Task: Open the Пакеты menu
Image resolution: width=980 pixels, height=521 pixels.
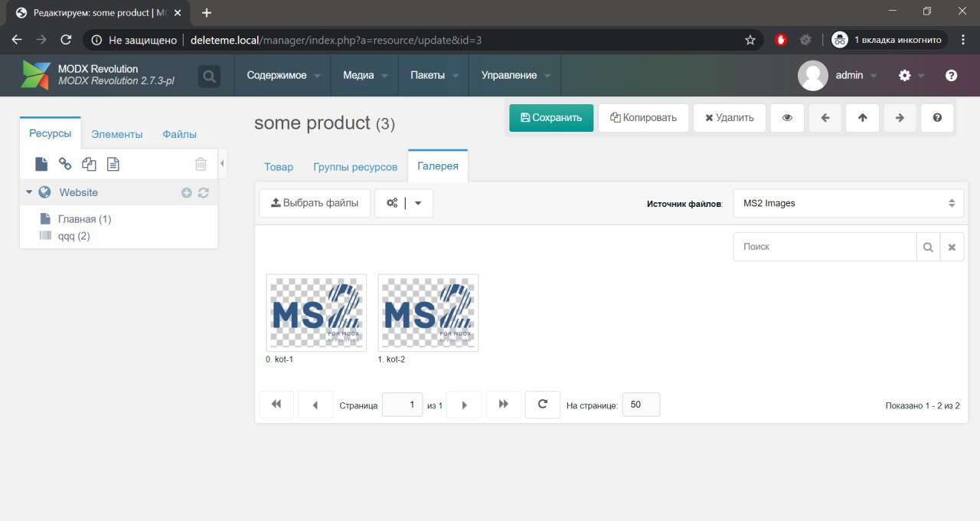Action: tap(433, 75)
